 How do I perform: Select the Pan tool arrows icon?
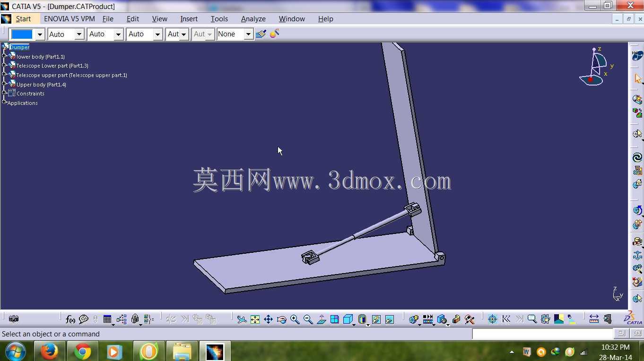click(x=268, y=319)
